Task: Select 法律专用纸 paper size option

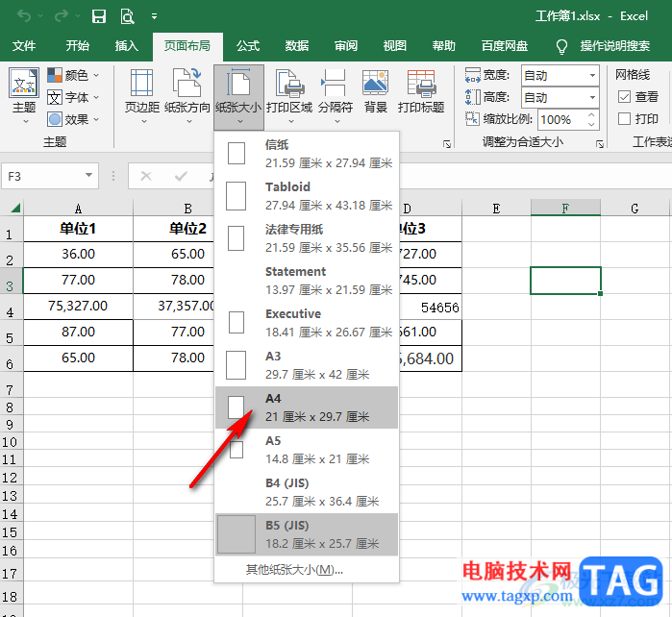Action: [307, 238]
